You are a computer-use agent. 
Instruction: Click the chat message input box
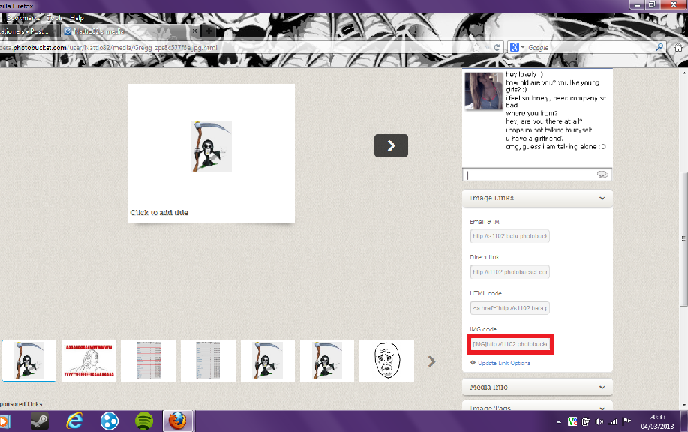pos(530,175)
